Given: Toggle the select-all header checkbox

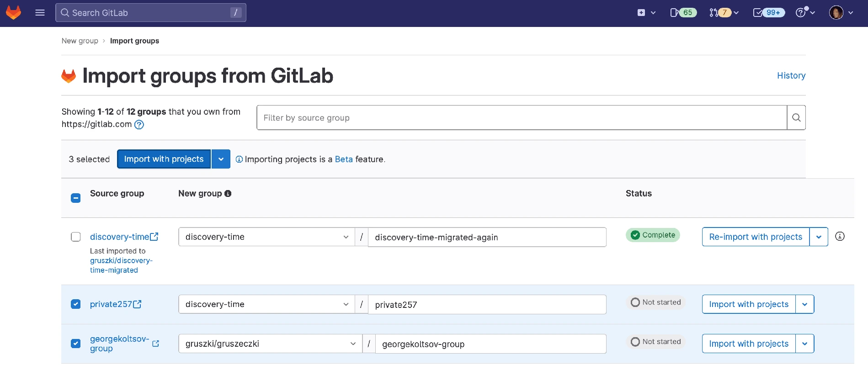Looking at the screenshot, I should point(76,198).
